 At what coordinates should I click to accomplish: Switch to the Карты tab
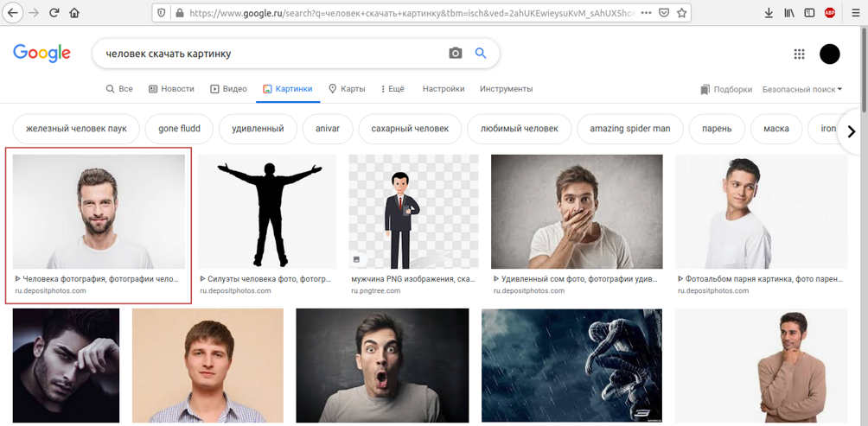[x=347, y=88]
